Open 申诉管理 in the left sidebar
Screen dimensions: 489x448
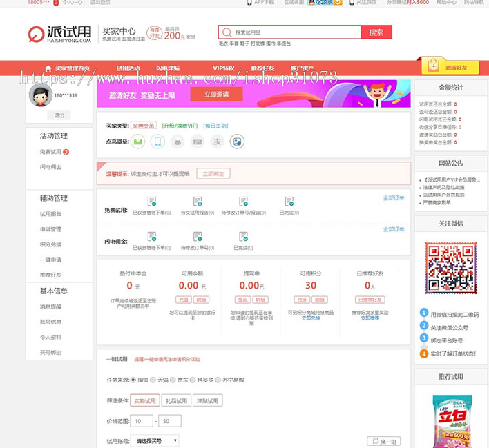(50, 229)
